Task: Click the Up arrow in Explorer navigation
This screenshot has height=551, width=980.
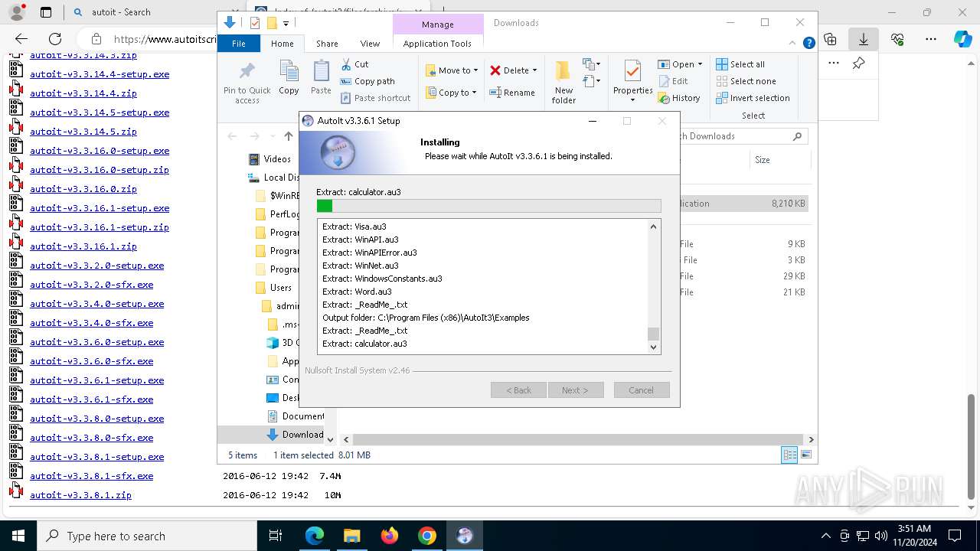Action: tap(288, 136)
